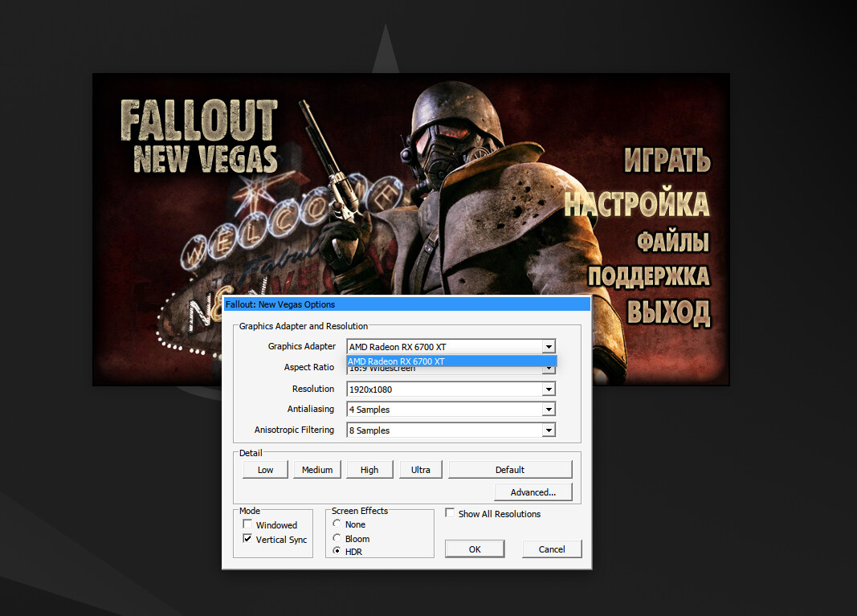The image size is (857, 616).
Task: Check the Show All Resolutions box
Action: coord(451,513)
